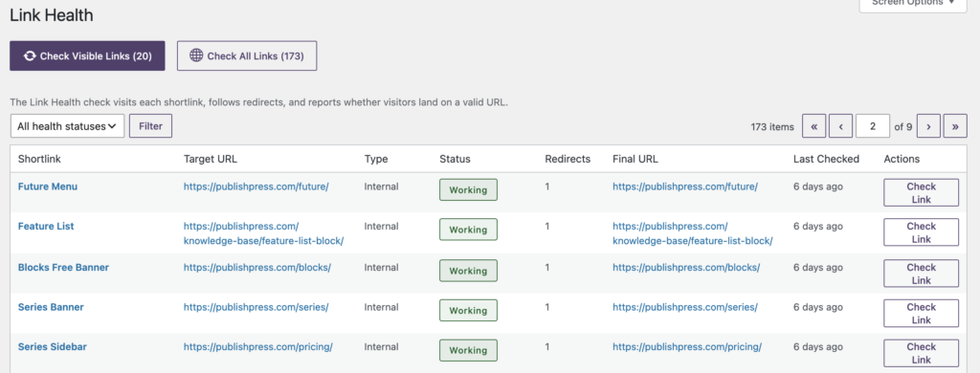Click the Internal type in Future Menu row
The width and height of the screenshot is (980, 373).
click(381, 186)
